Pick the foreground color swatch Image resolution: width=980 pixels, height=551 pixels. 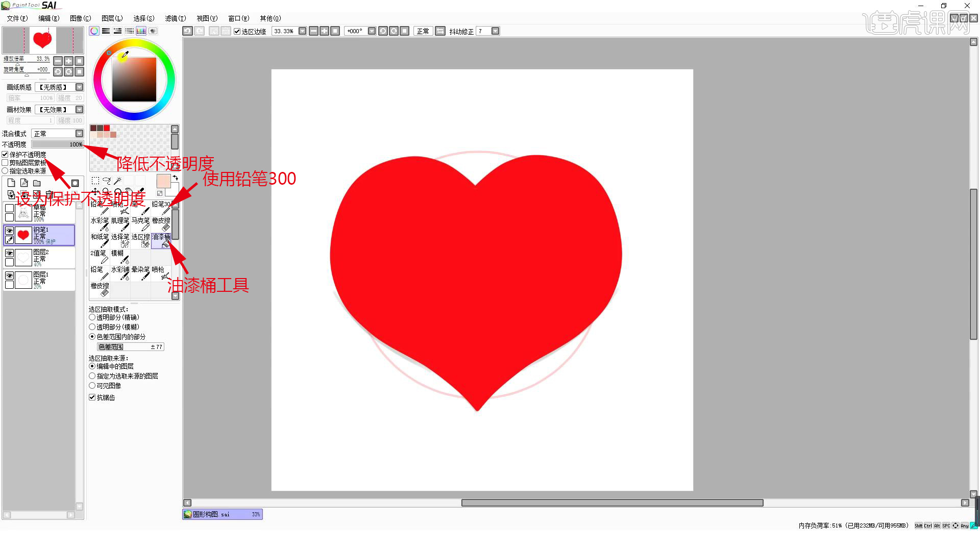tap(163, 181)
